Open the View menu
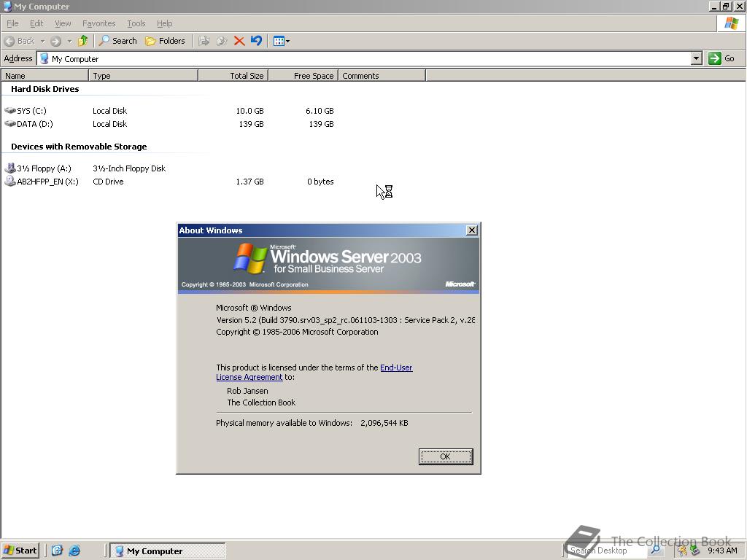Screen dimensions: 747x560 [x=63, y=23]
